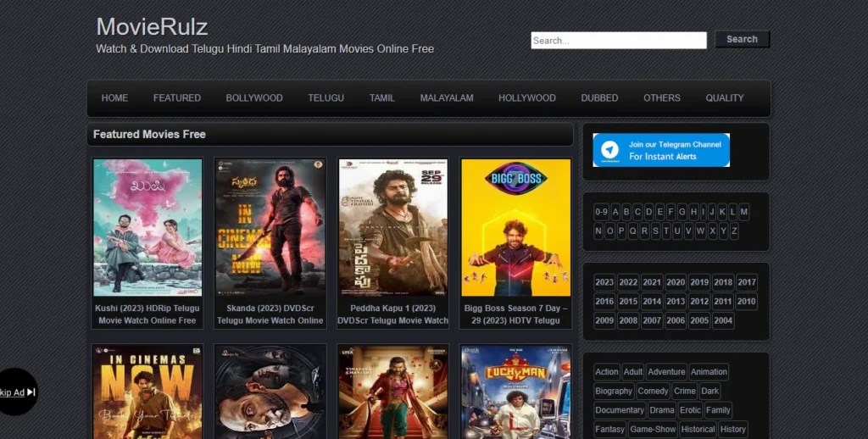Select the Fantasy genre tag
Viewport: 868px width, 439px height.
click(x=609, y=430)
